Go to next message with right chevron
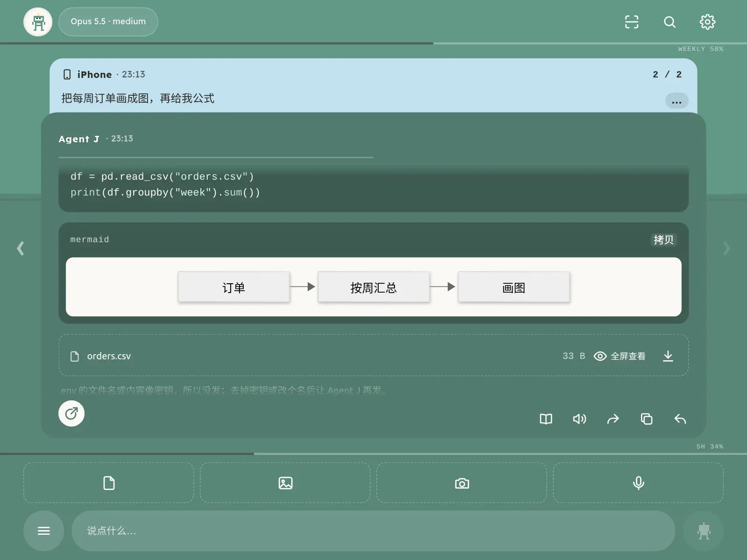The image size is (747, 560). click(726, 248)
